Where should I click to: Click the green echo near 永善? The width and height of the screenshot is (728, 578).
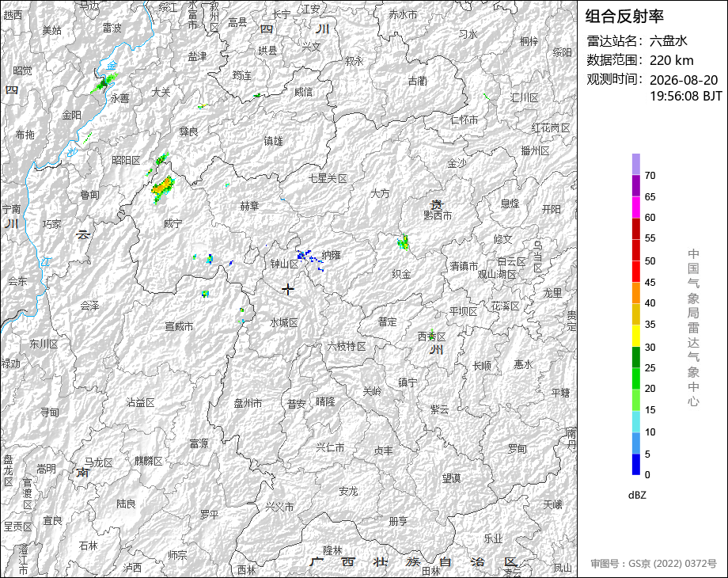103,84
